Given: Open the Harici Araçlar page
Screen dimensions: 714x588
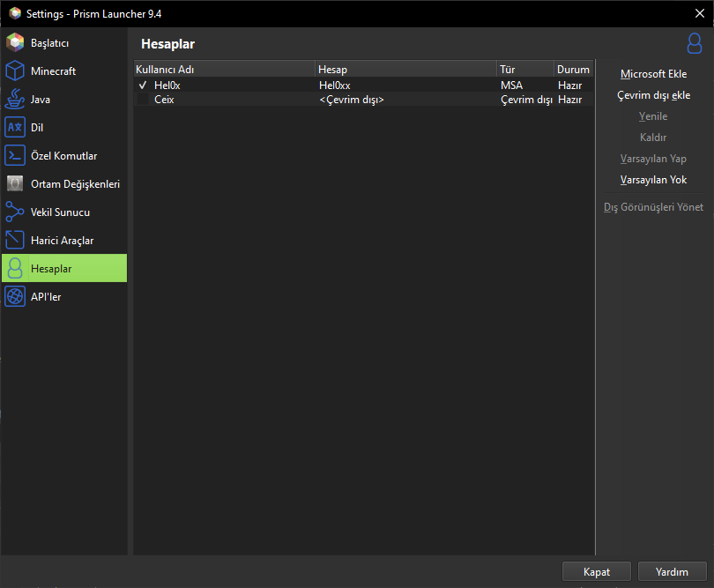Looking at the screenshot, I should click(64, 241).
